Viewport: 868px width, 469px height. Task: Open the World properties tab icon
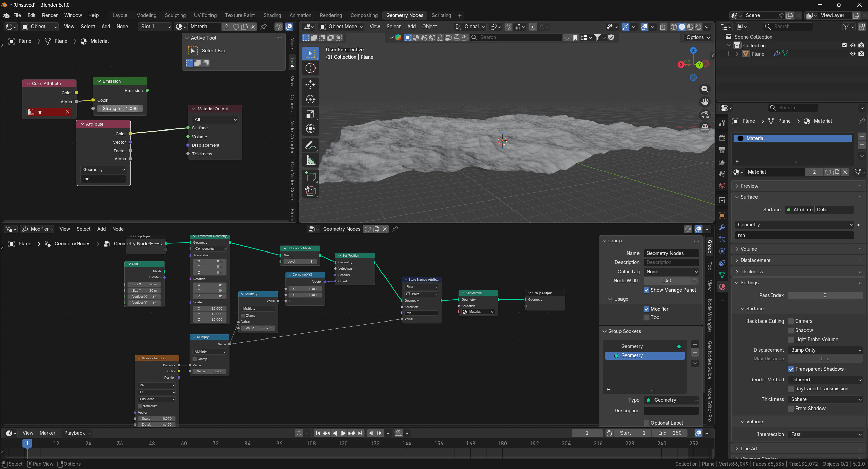(722, 186)
